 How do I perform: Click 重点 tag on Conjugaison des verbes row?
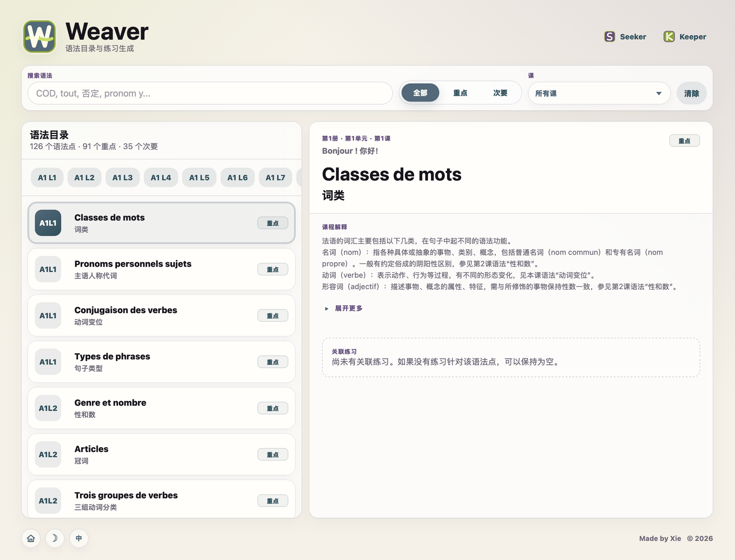pyautogui.click(x=273, y=316)
